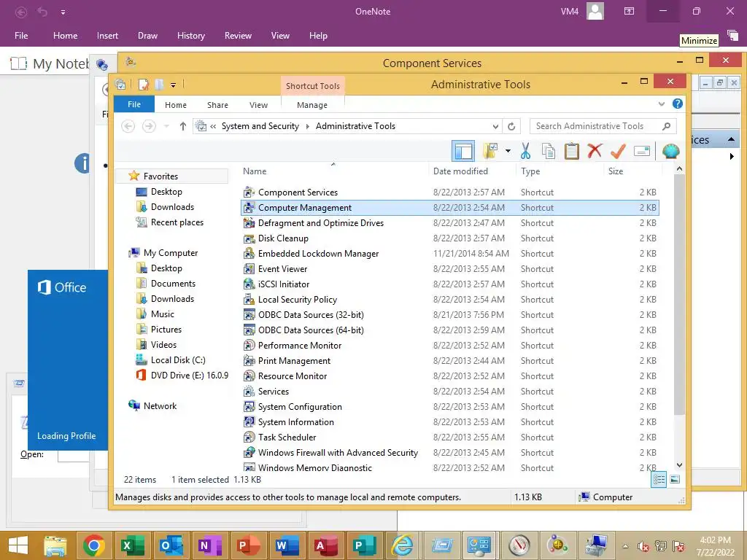Select the Performance Monitor shortcut
747x560 pixels.
pos(450,345)
